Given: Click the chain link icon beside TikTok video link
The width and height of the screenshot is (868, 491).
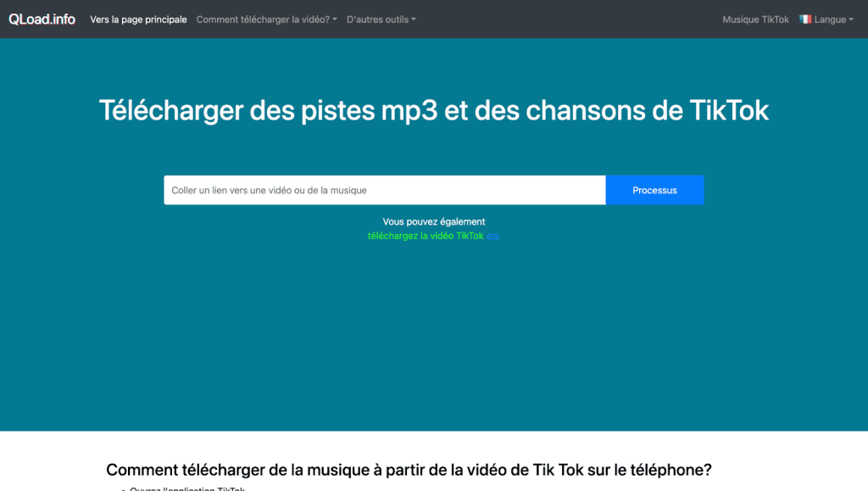Looking at the screenshot, I should click(x=492, y=237).
